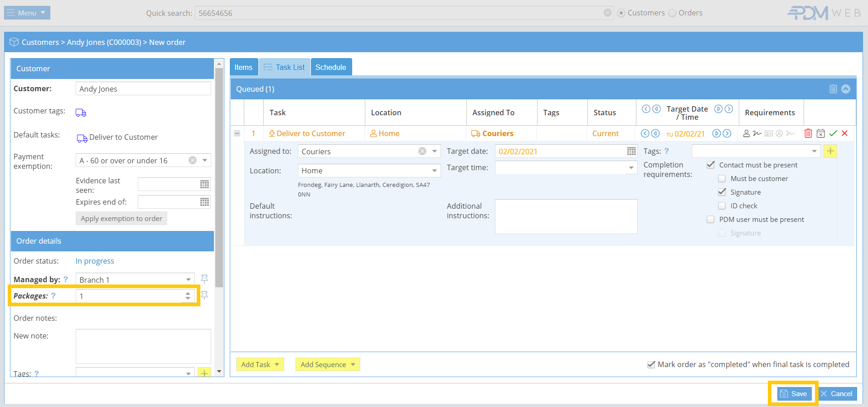Screen dimensions: 868x407
Task: Toggle PDM user must be present checkbox
Action: tap(711, 220)
